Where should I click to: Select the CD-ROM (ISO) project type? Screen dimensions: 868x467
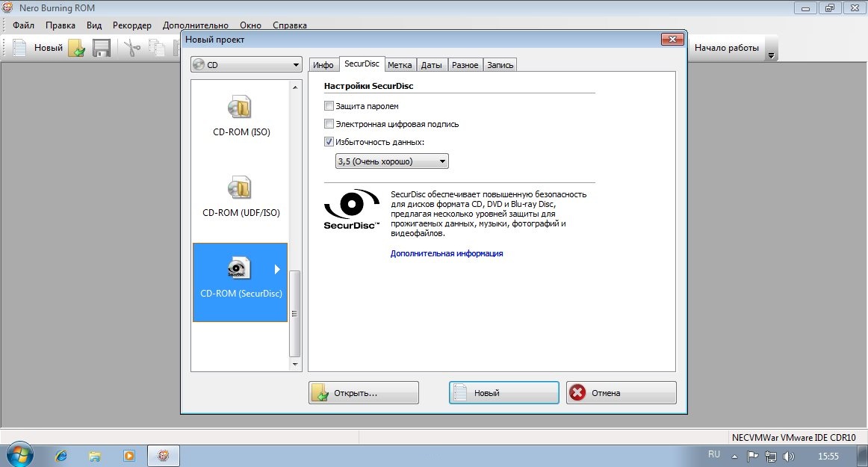pos(241,117)
